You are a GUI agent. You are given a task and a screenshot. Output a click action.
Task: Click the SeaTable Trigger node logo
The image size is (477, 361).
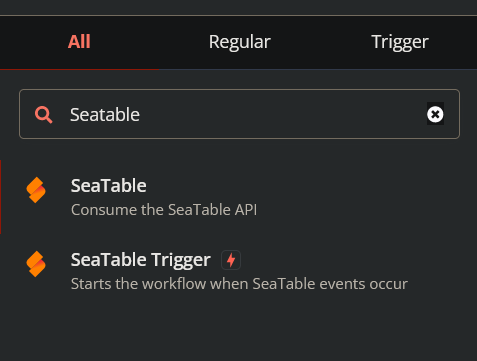36,264
